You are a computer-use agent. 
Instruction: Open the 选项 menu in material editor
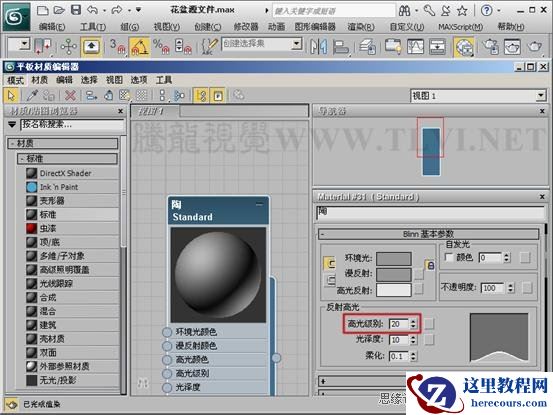click(139, 80)
